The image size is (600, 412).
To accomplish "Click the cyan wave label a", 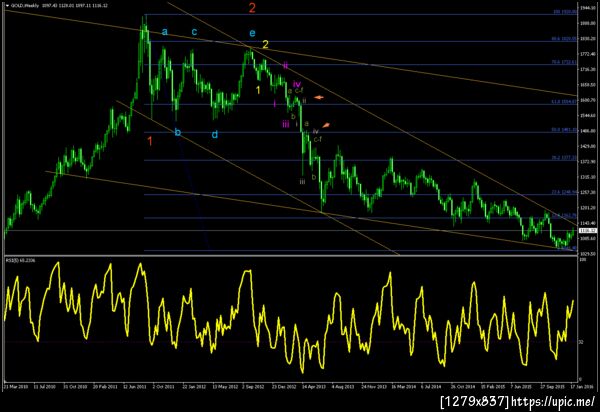I will point(165,31).
